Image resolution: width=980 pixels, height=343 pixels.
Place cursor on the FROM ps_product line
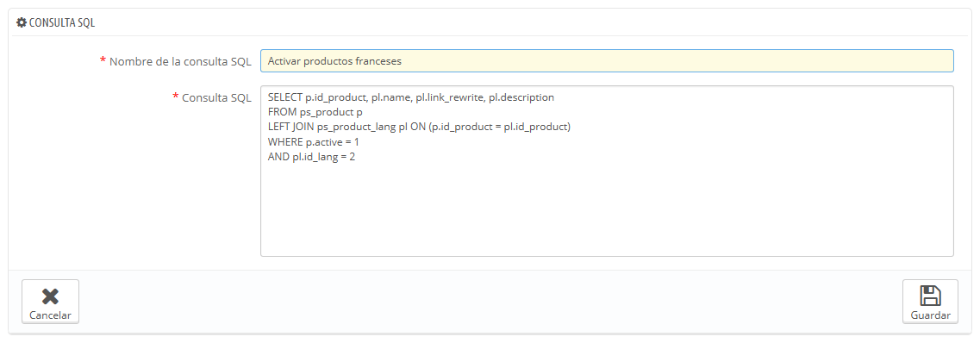coord(315,112)
